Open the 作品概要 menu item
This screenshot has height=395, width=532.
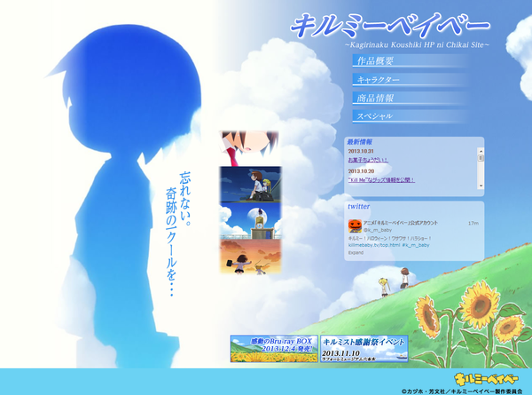click(x=411, y=60)
